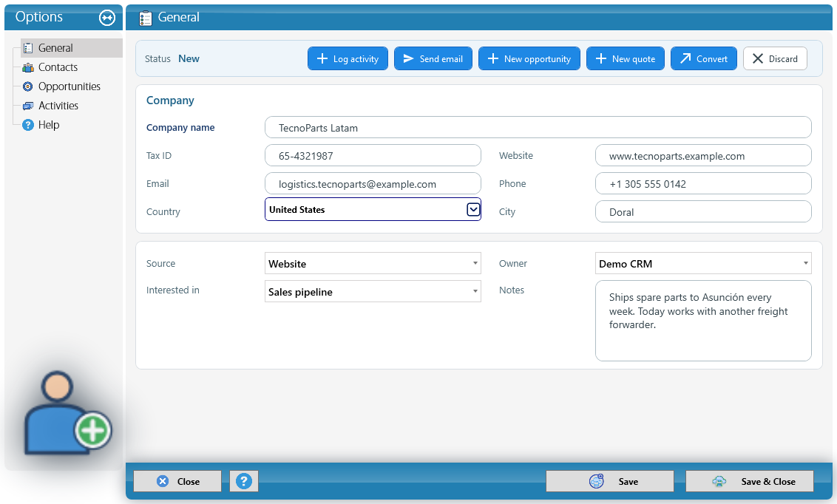Click the clipboard icon in General header
This screenshot has height=504, width=837.
pos(145,18)
